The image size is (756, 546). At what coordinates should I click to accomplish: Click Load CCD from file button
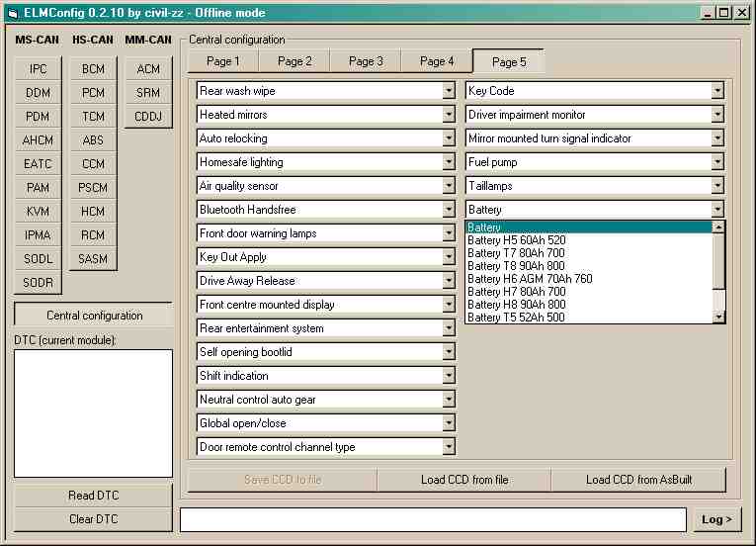(x=463, y=480)
